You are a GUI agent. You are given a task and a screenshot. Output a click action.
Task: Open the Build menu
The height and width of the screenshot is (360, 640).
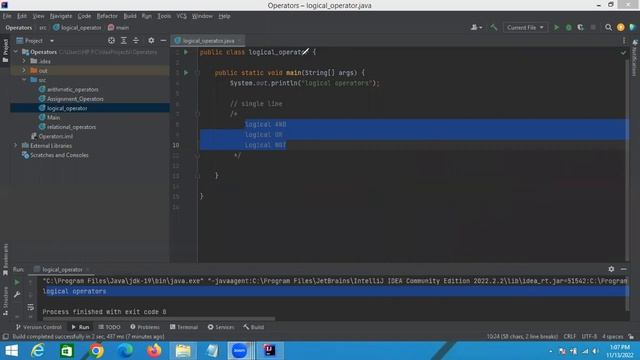click(130, 16)
